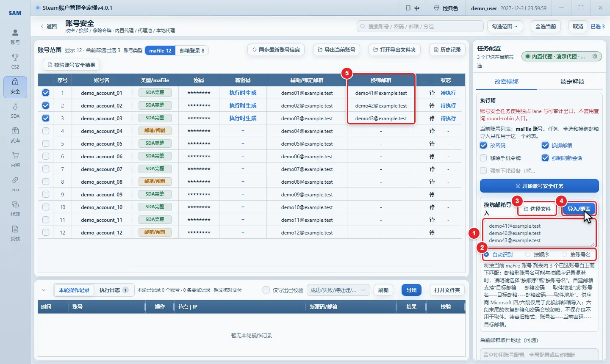Change theme with 经典色 button
The image size is (610, 364).
(x=446, y=8)
